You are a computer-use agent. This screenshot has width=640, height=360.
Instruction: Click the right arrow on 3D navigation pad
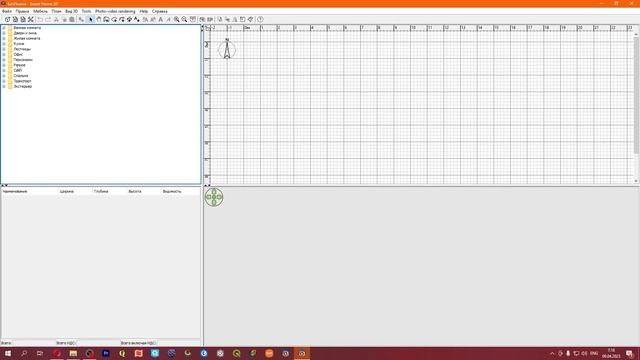coord(220,197)
